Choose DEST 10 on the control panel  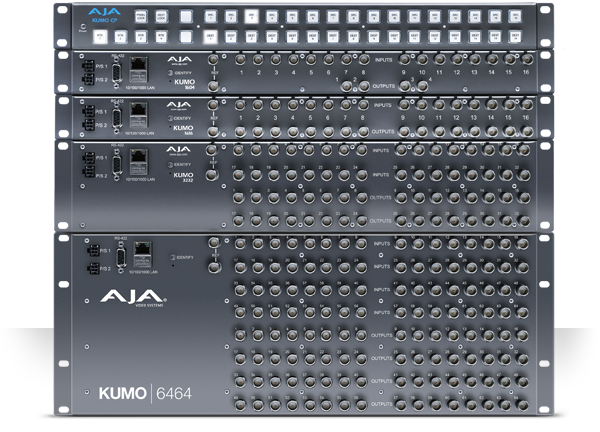pos(394,37)
